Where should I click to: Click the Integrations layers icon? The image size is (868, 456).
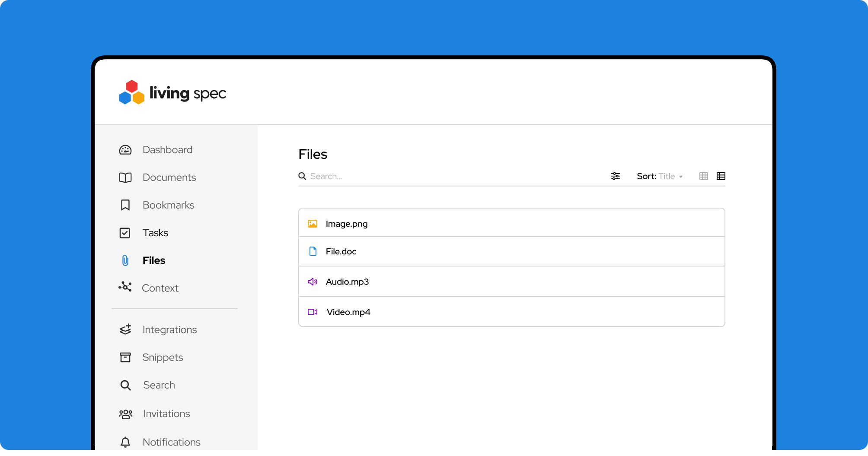pos(125,330)
